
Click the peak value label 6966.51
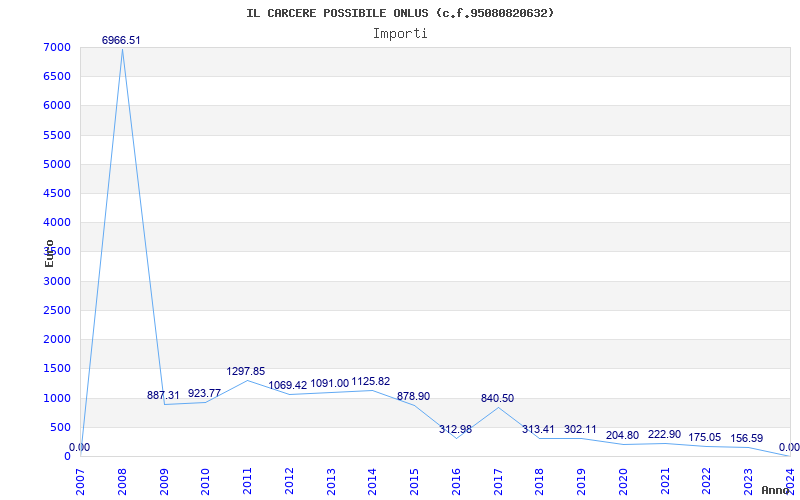tap(121, 40)
